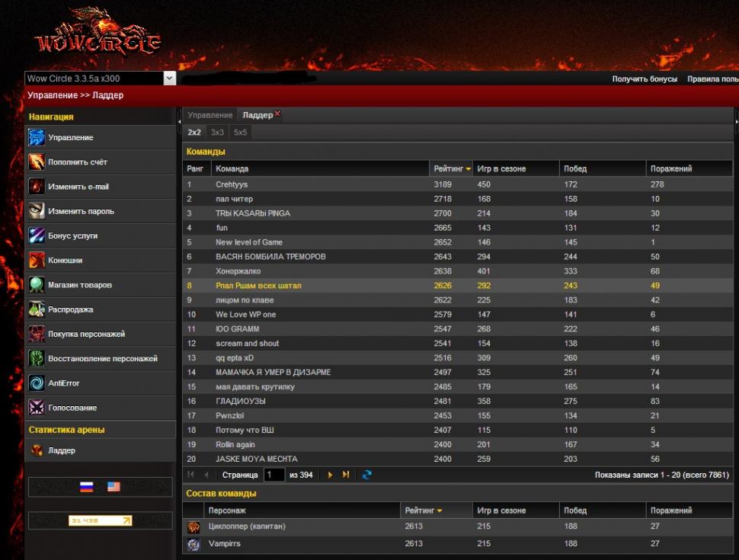This screenshot has width=739, height=560.
Task: Sort teams by the Рейтинг column arrow
Action: (468, 169)
